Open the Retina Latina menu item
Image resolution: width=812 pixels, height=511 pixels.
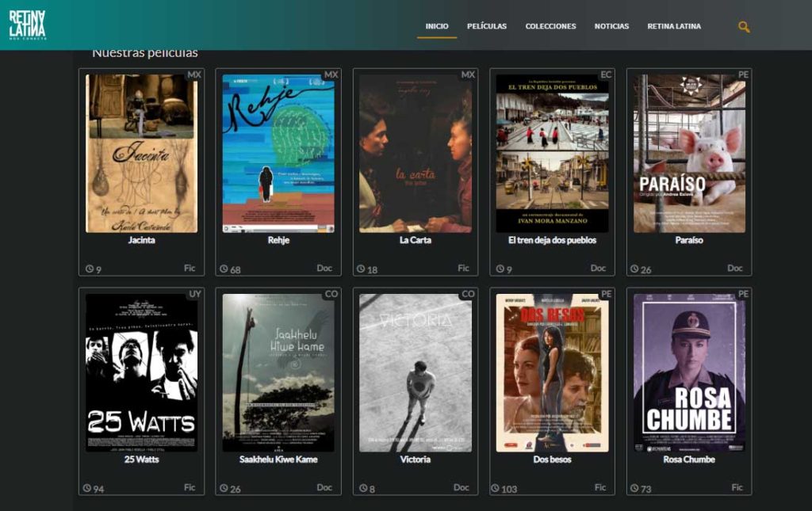tap(674, 26)
